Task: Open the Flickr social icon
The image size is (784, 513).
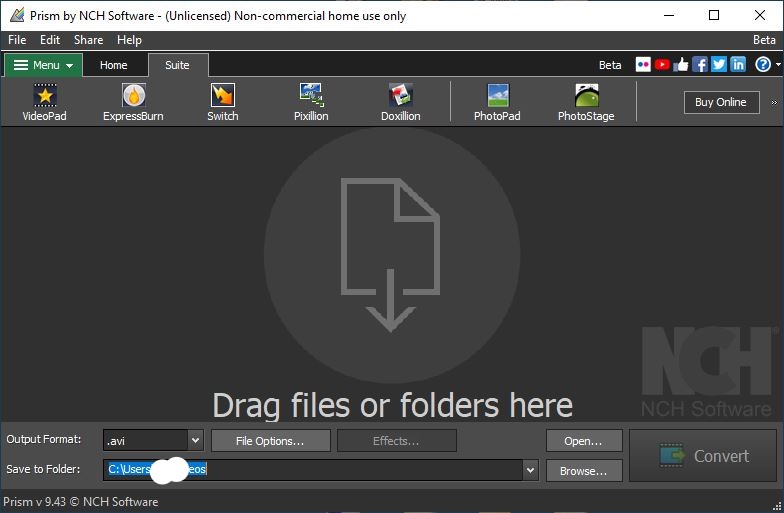Action: click(x=643, y=64)
